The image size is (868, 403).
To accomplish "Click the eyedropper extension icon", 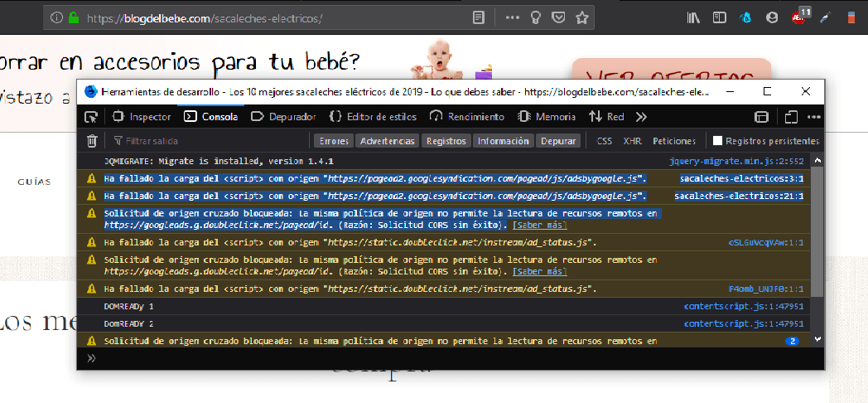I will (825, 18).
